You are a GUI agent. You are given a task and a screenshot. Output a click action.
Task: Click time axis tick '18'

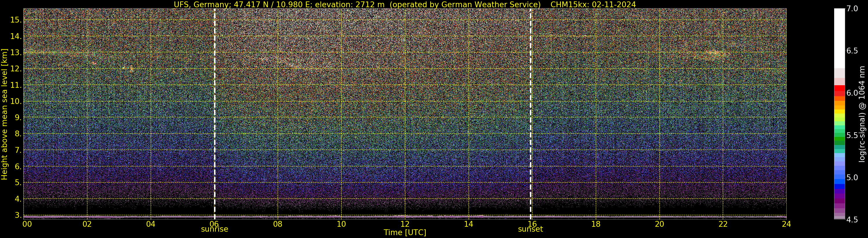coord(596,224)
